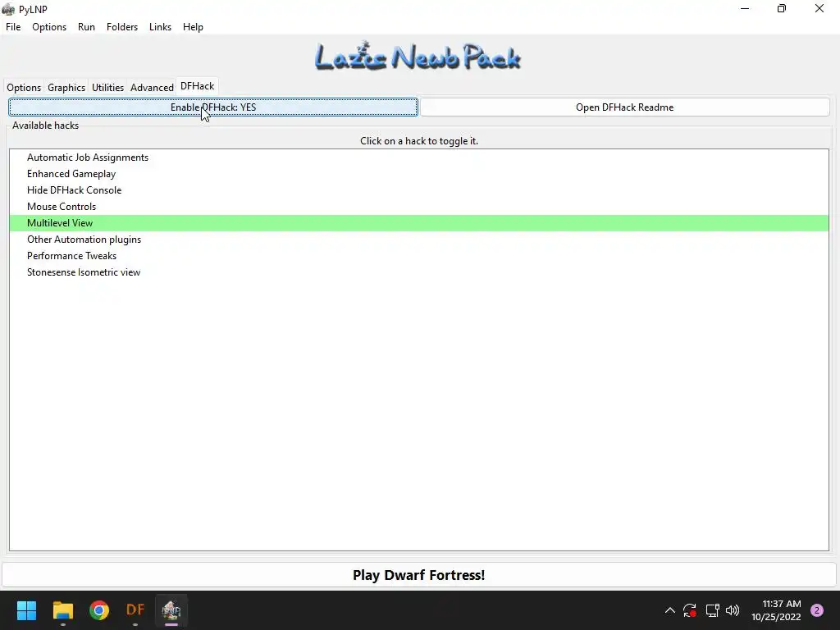Toggle Enhanced Gameplay hack
The height and width of the screenshot is (630, 840).
(x=419, y=174)
